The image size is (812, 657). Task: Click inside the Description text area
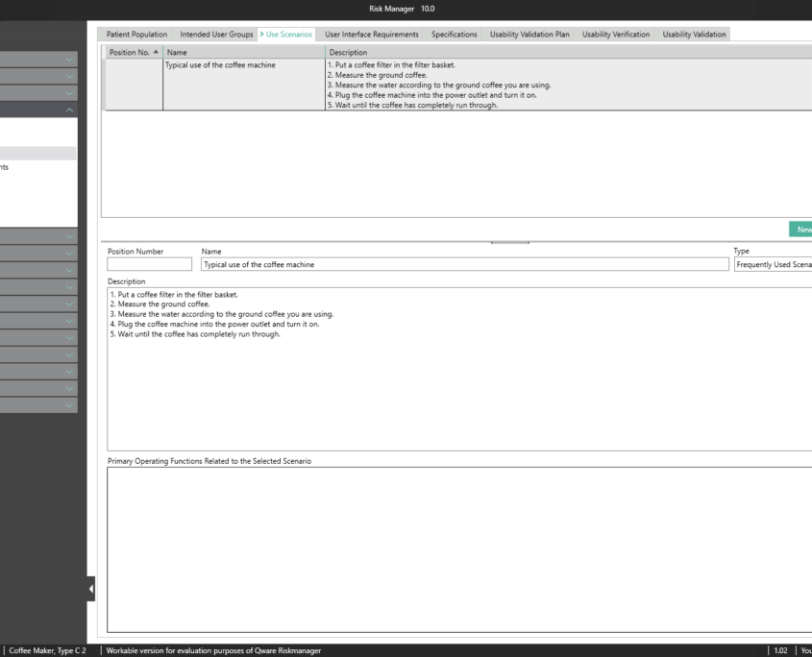coord(459,384)
